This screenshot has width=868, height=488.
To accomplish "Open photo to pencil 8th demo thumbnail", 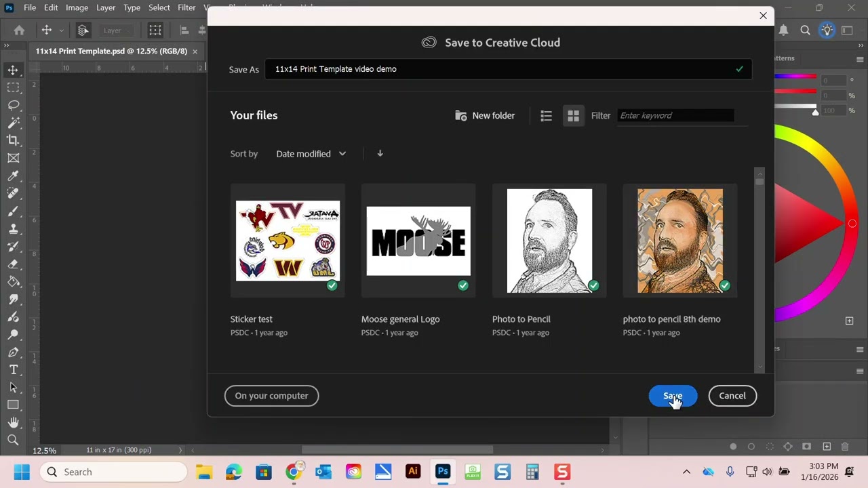I will (x=680, y=241).
